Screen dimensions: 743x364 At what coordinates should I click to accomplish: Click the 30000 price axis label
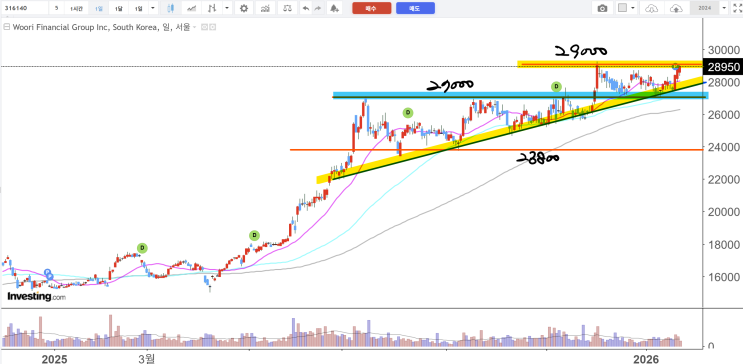pos(723,50)
